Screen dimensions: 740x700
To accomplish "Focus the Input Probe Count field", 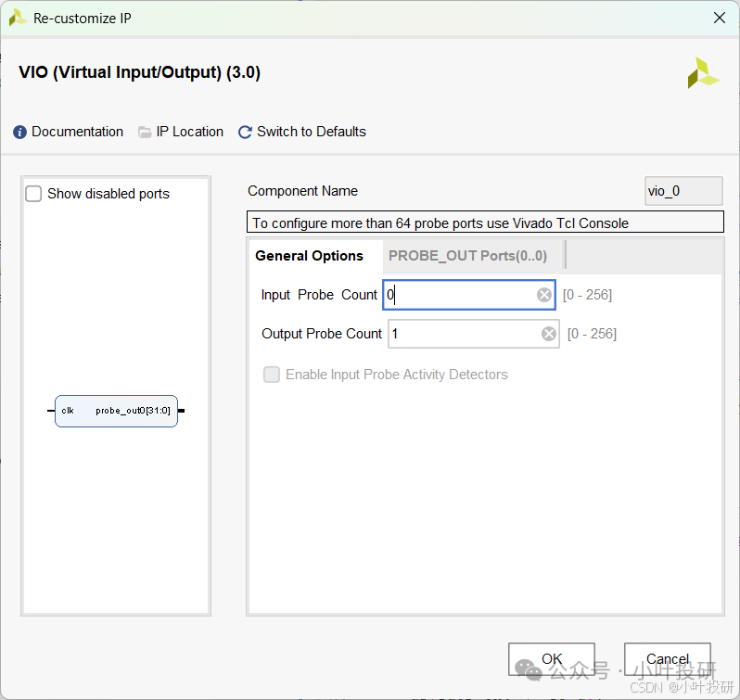I will pos(459,295).
